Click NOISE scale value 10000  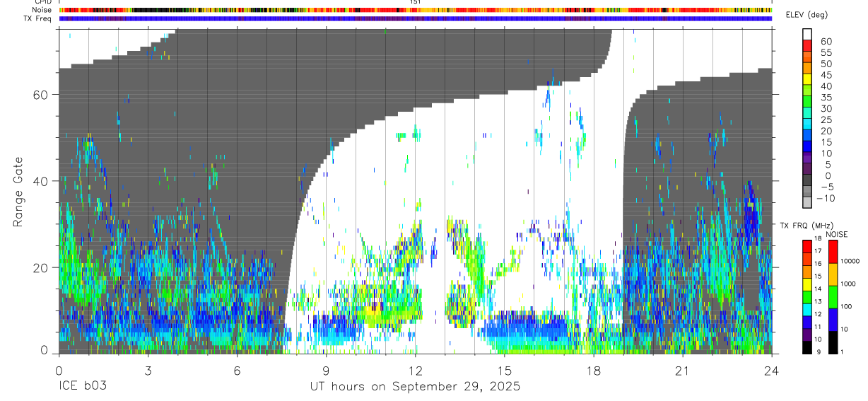[850, 261]
